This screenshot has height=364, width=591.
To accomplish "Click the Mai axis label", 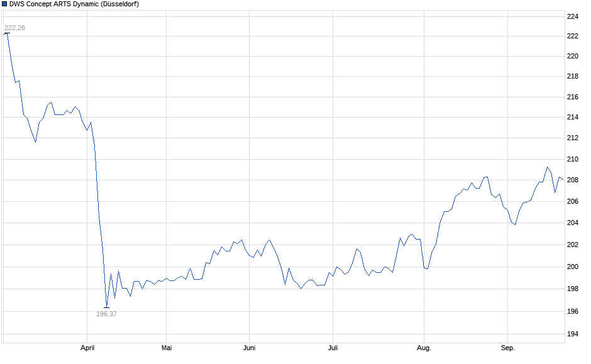I will pos(167,348).
